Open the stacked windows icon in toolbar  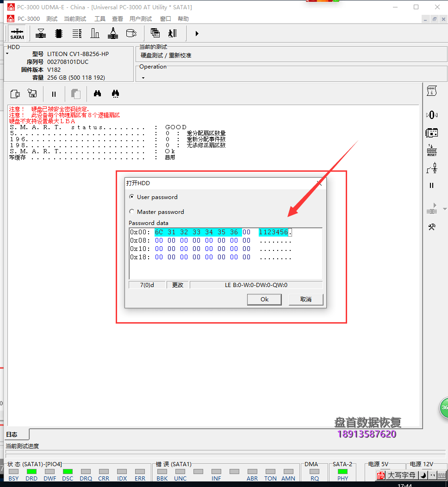click(155, 33)
